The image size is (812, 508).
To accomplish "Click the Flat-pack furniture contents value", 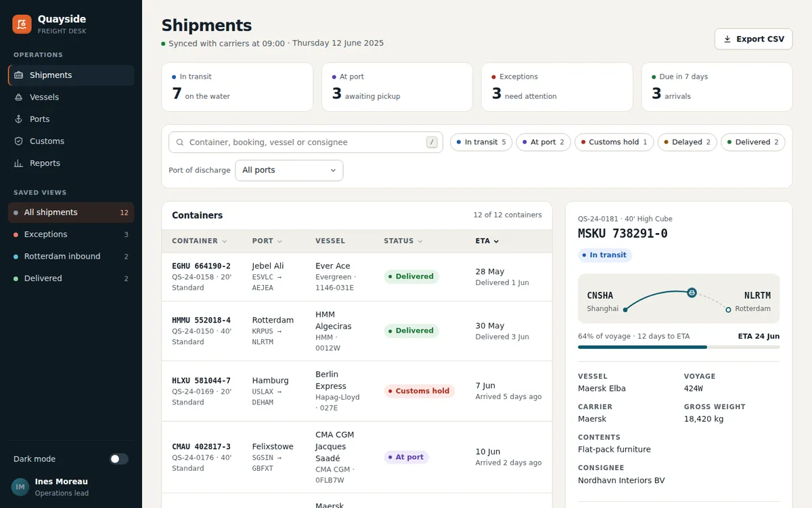I will coord(614,450).
